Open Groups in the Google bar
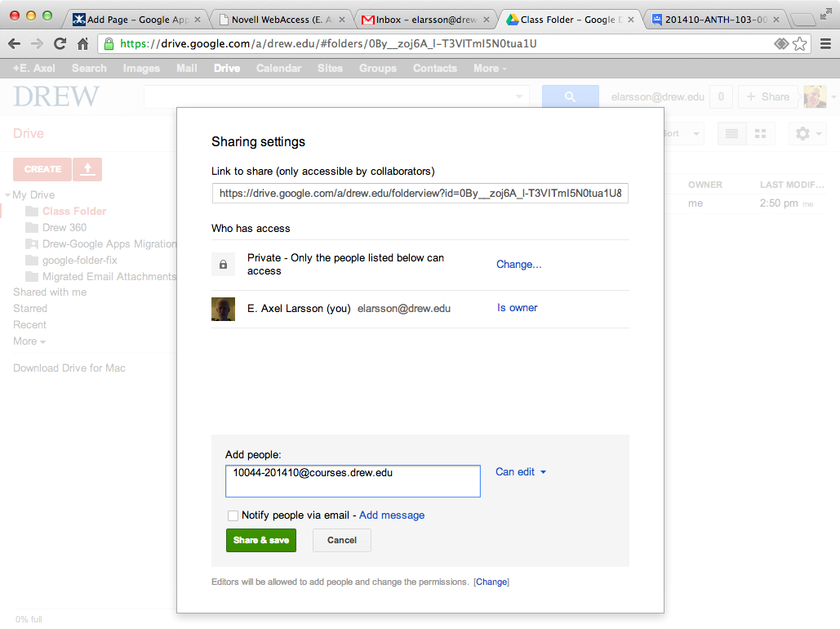This screenshot has width=840, height=629. point(378,69)
